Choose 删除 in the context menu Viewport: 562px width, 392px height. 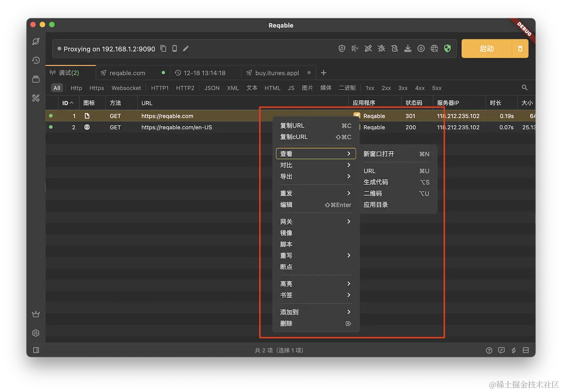coord(316,324)
